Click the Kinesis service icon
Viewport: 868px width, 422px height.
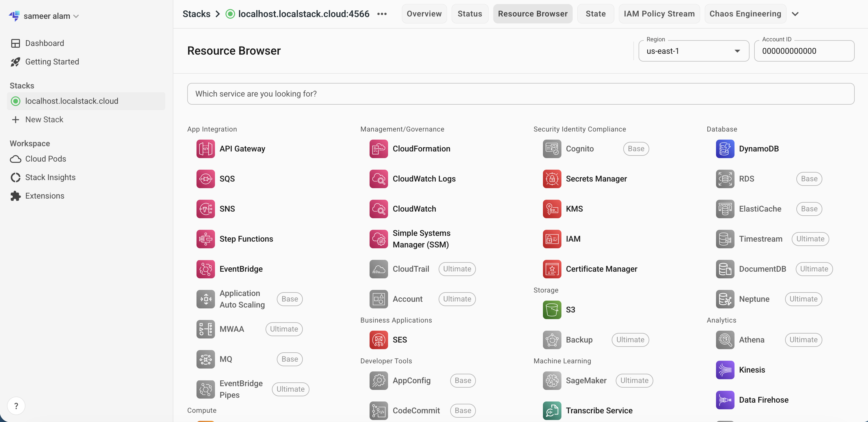coord(725,370)
